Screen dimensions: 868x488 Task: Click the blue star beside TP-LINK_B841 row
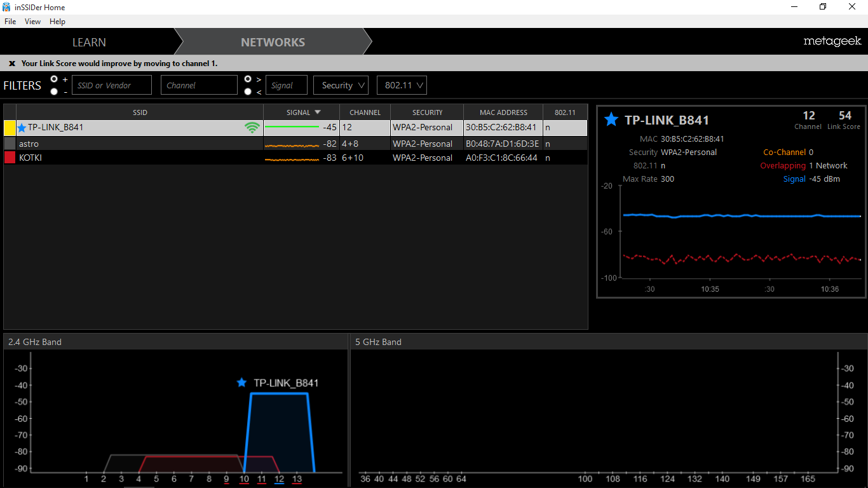[22, 128]
